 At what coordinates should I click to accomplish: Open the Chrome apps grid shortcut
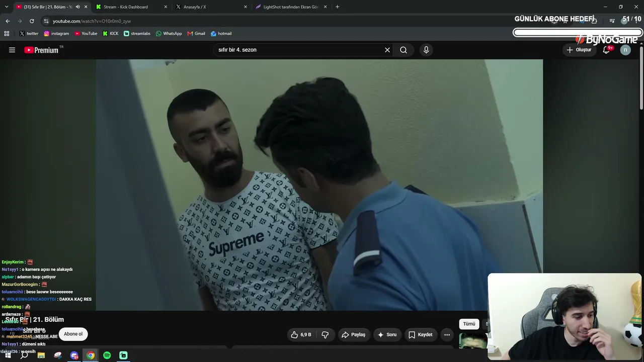pos(7,34)
